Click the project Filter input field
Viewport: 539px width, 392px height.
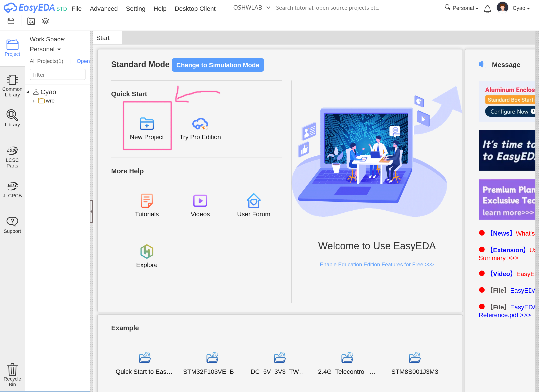[x=58, y=75]
